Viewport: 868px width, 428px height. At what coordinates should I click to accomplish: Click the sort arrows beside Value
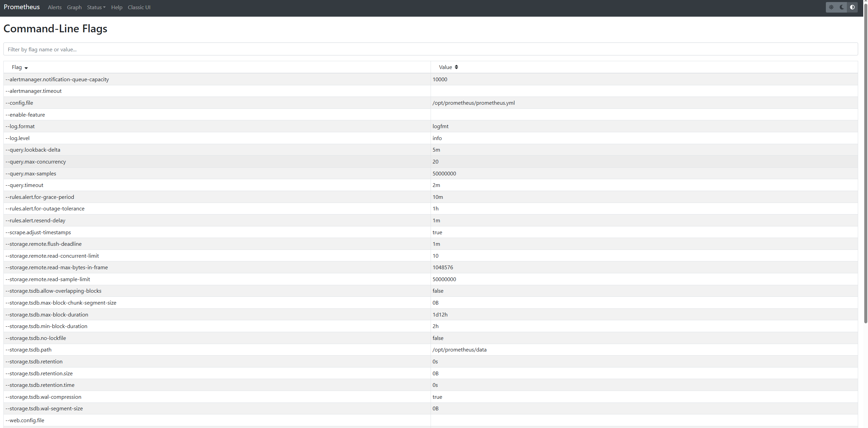456,67
